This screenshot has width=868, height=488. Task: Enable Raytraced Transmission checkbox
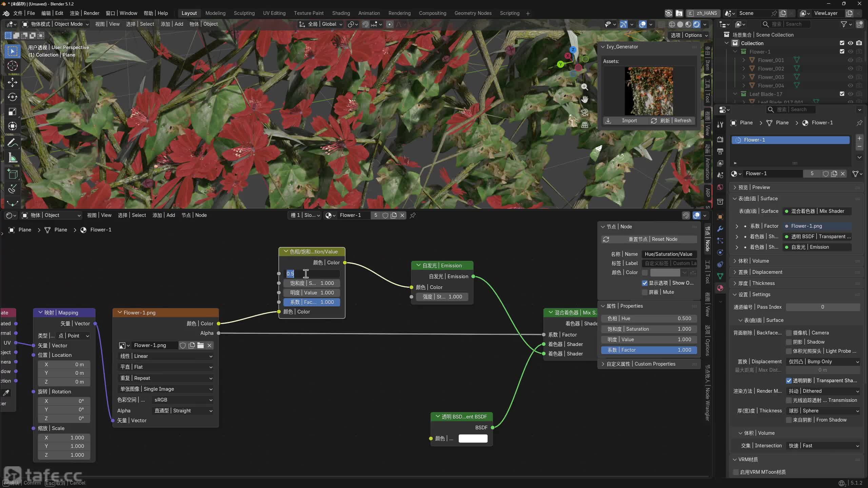coord(789,400)
